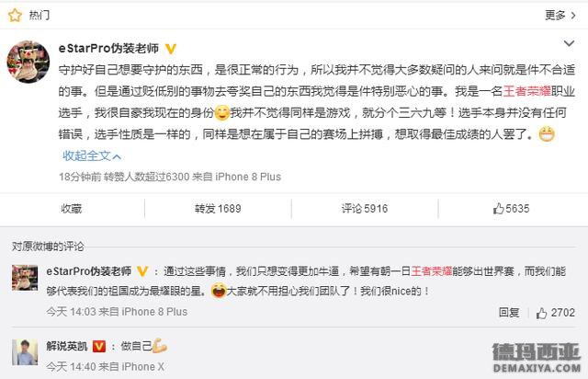Screen dimensions: 588x379
Task: Click the iPhone 8 Plus source link
Action: click(x=248, y=177)
